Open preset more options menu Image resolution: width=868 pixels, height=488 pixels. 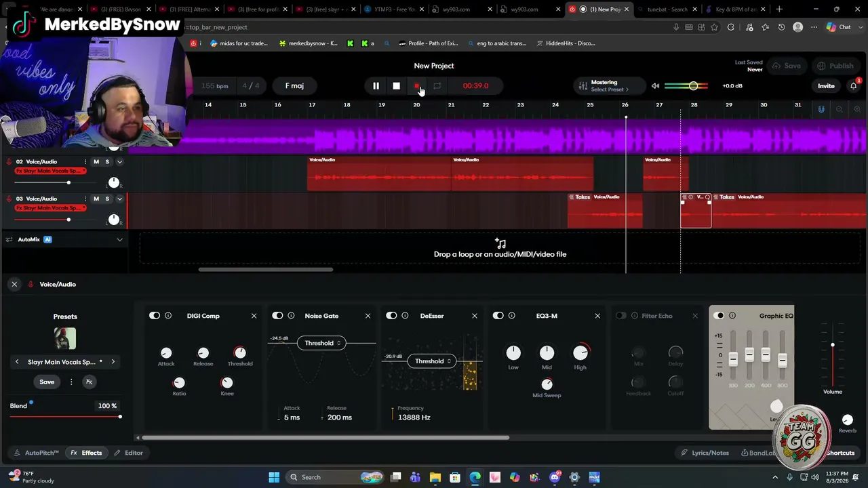coord(71,382)
